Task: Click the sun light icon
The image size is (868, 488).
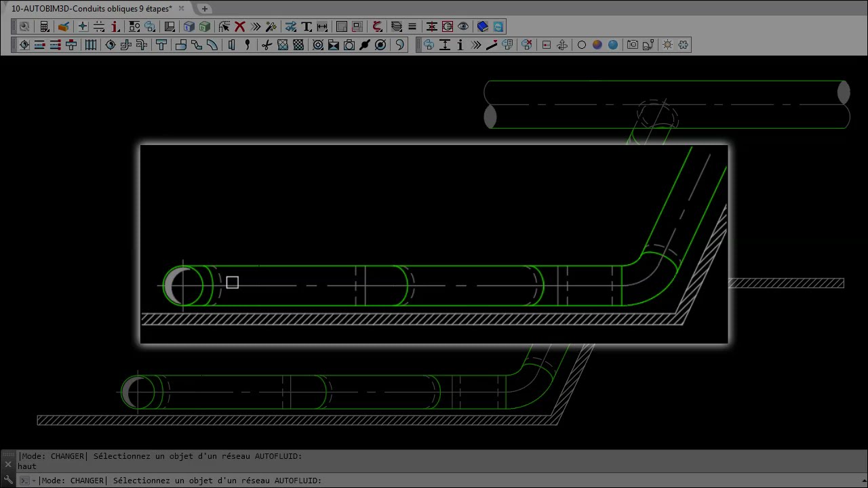Action: pyautogui.click(x=668, y=45)
